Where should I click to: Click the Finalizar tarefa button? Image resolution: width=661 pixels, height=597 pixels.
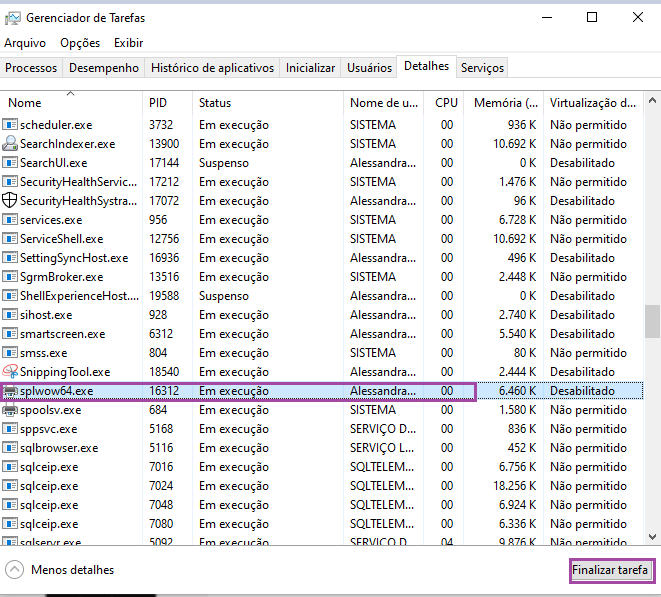(610, 570)
